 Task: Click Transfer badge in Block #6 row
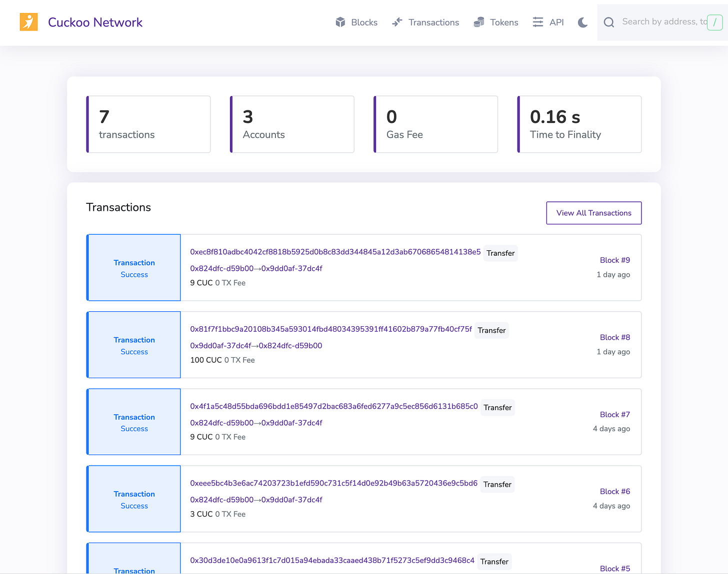point(497,485)
